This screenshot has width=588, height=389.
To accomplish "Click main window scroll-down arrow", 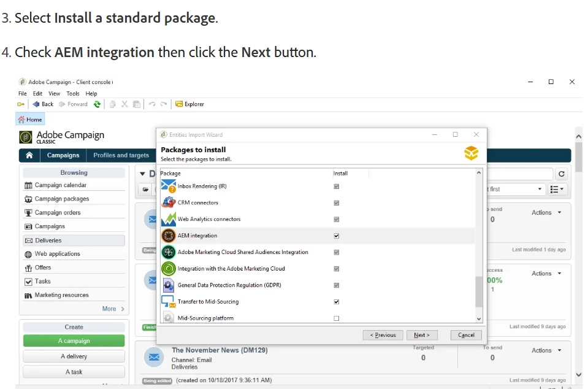I will pos(579,374).
